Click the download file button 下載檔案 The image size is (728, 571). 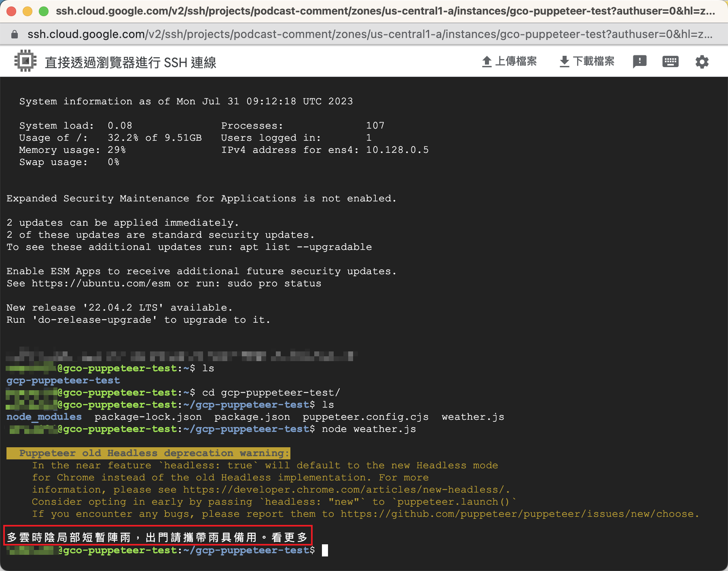click(587, 61)
